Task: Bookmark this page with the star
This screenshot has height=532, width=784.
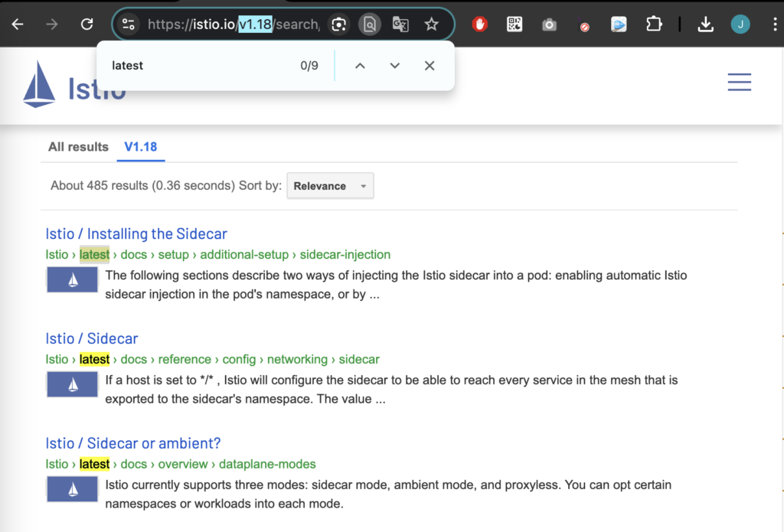Action: [432, 24]
